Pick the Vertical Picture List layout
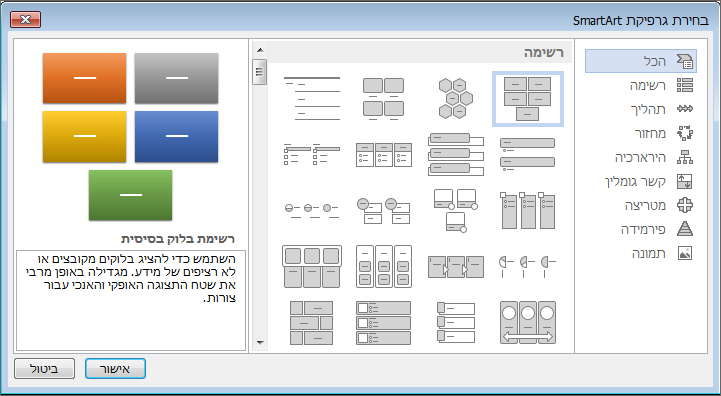The image size is (721, 396). (383, 322)
